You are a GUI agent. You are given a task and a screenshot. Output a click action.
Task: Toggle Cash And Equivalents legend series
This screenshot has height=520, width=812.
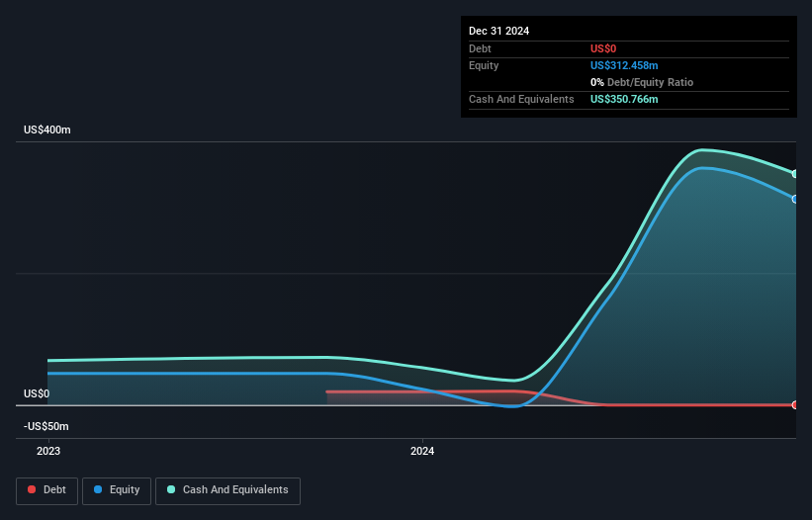click(227, 490)
